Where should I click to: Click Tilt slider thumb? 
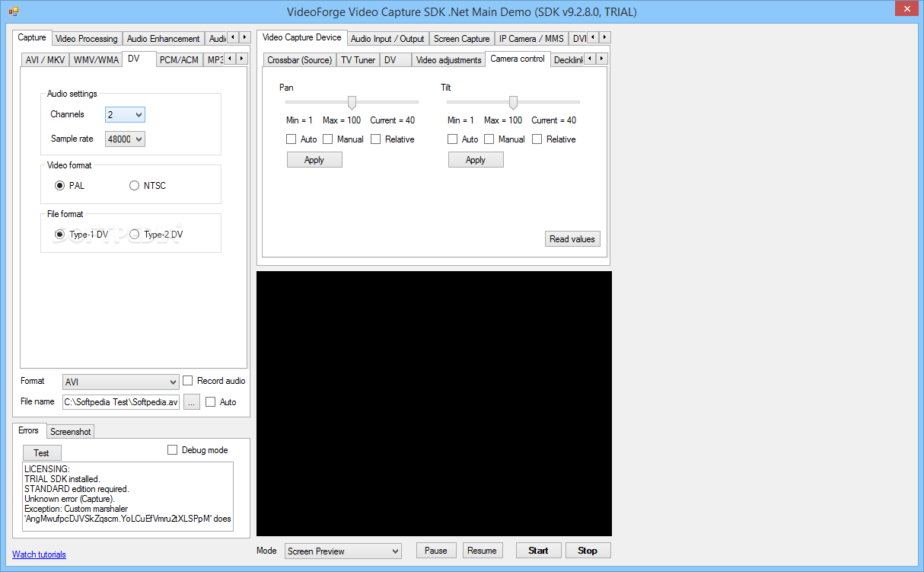click(x=513, y=103)
